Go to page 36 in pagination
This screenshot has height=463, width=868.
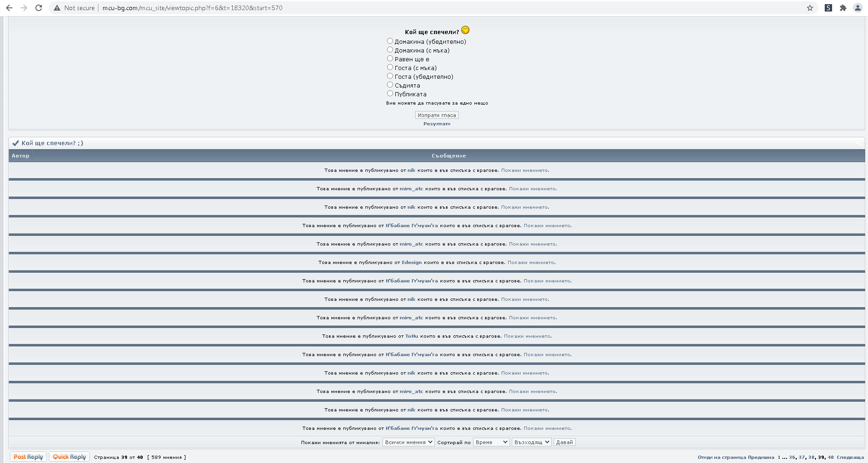pos(792,457)
